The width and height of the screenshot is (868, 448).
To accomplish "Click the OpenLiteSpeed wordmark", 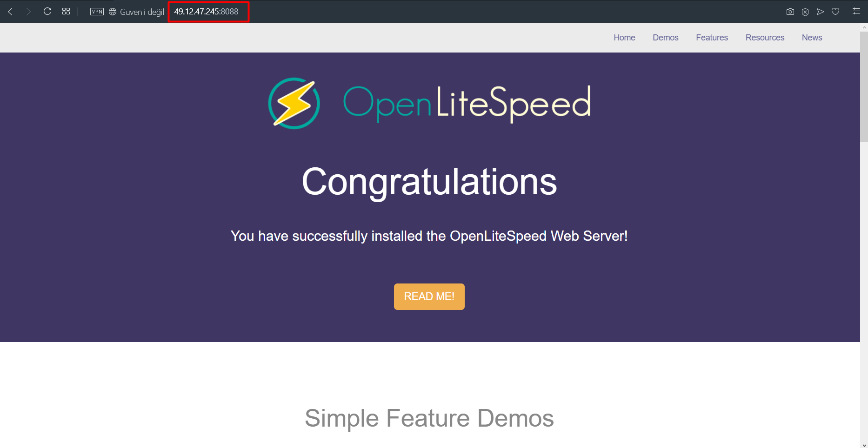I will [x=467, y=104].
